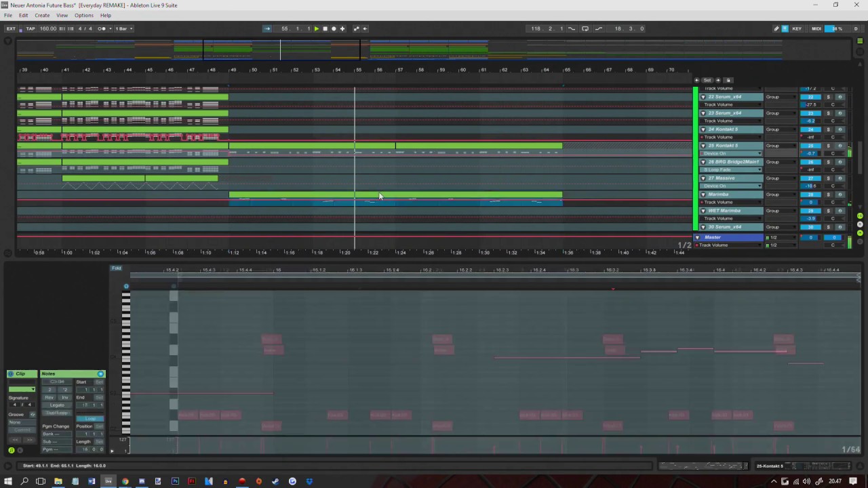Image resolution: width=868 pixels, height=488 pixels.
Task: Toggle the Follow arrangement arrow button
Action: coord(267,28)
